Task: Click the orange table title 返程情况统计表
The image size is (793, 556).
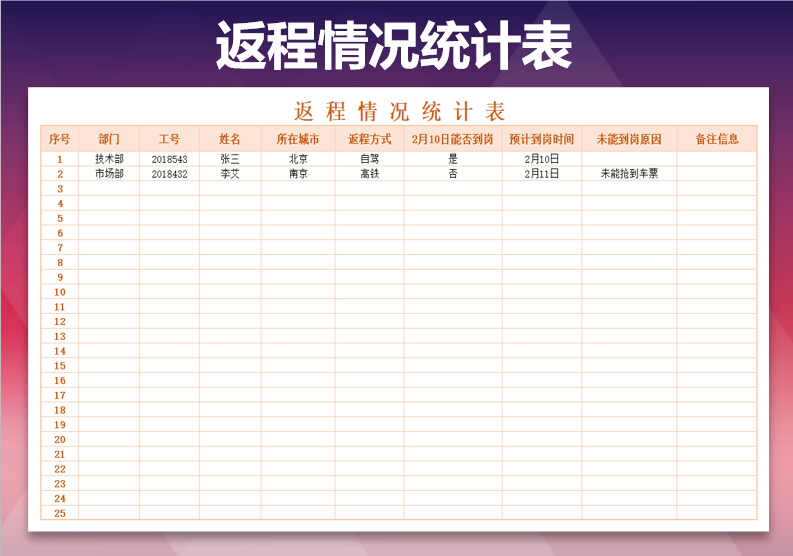Action: (x=399, y=110)
